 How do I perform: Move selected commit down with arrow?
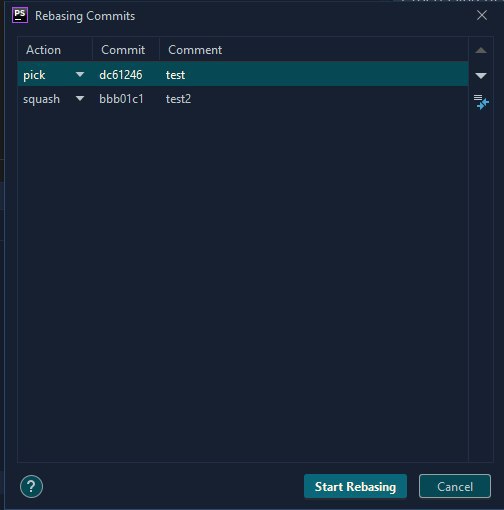(x=481, y=76)
